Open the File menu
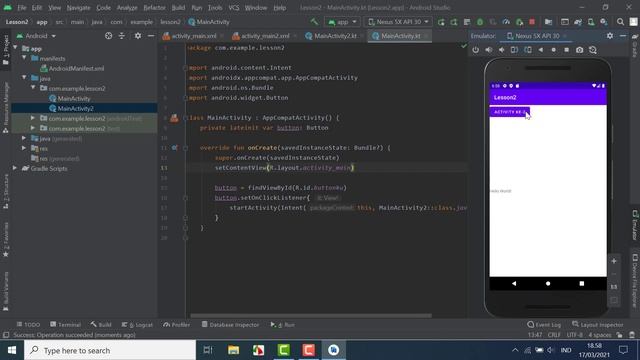Image resolution: width=640 pixels, height=360 pixels. pyautogui.click(x=22, y=8)
